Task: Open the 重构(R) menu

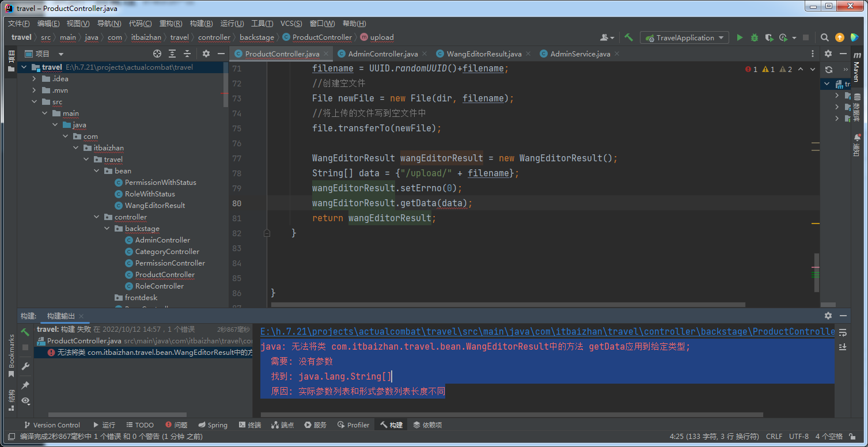Action: click(170, 24)
